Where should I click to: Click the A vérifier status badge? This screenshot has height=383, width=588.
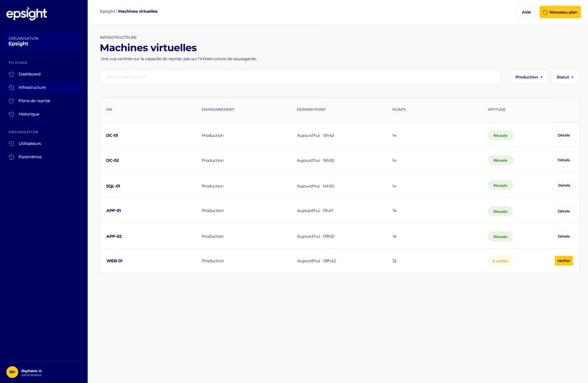pyautogui.click(x=500, y=261)
